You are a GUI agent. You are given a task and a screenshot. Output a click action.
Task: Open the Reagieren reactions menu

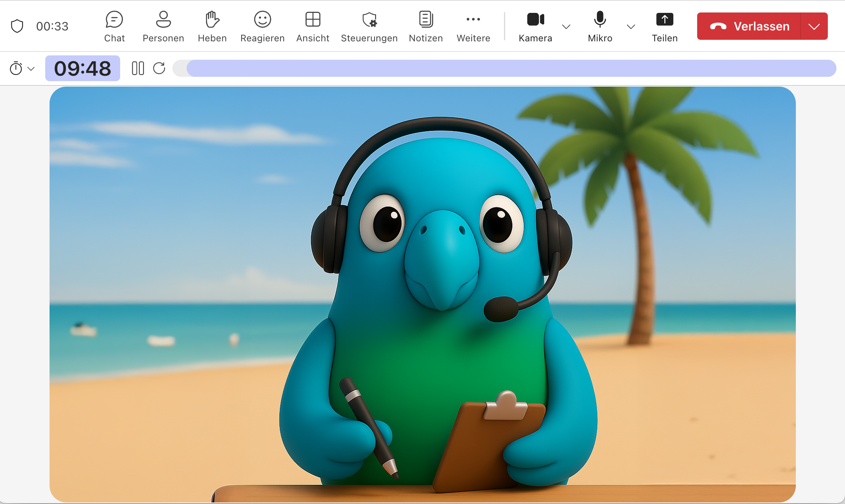262,26
